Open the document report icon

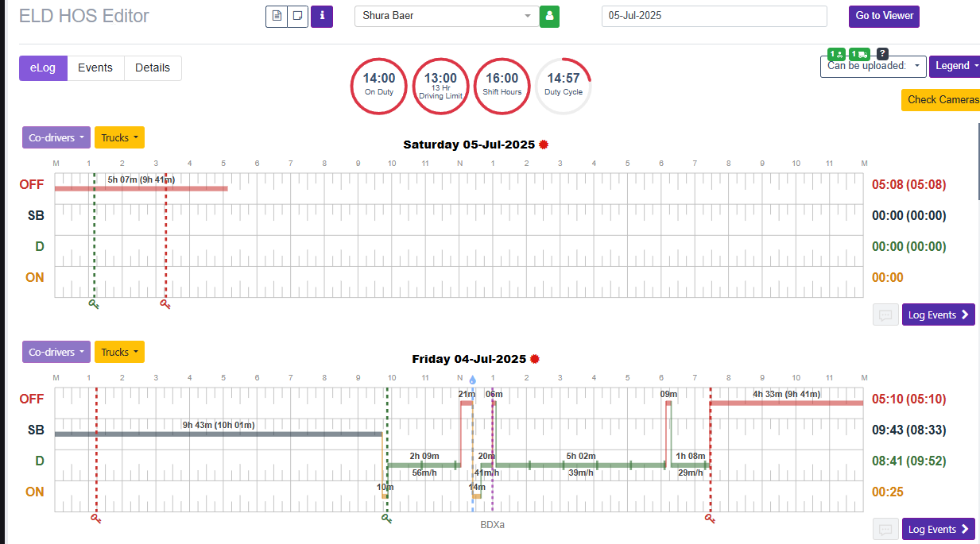(x=276, y=16)
